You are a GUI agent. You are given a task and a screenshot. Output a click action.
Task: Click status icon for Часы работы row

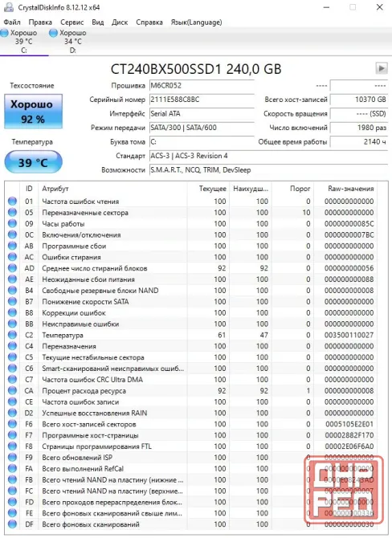12,224
